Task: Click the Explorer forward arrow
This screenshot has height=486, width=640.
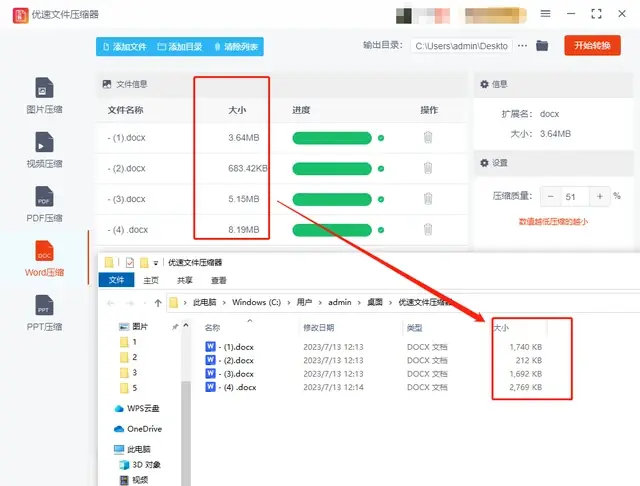Action: point(130,303)
